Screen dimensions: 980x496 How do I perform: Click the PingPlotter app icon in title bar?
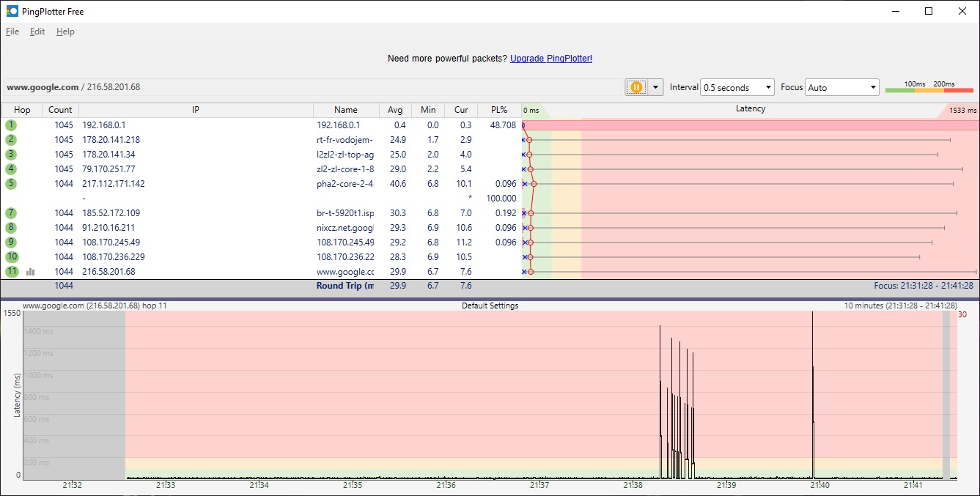tap(12, 11)
